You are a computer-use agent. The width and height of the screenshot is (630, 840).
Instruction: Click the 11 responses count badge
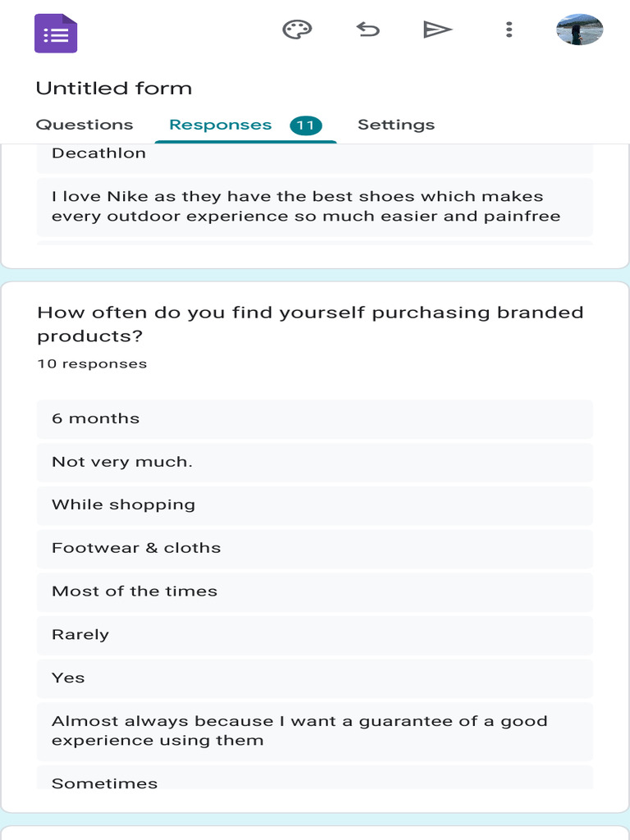point(306,126)
